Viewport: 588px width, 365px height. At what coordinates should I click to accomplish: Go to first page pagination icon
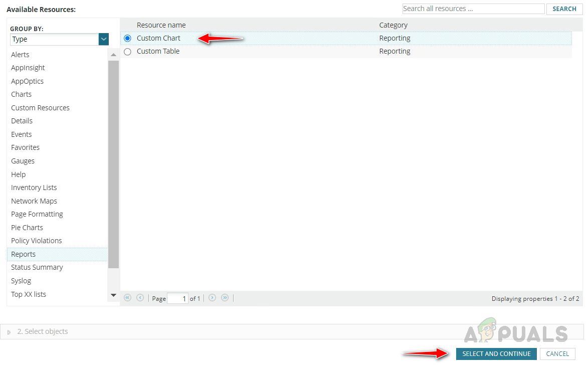127,298
